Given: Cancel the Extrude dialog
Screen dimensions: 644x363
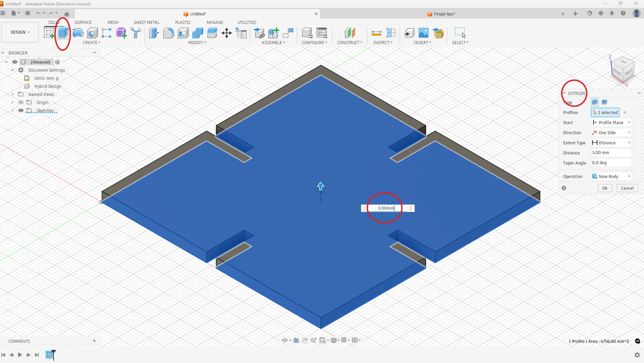Looking at the screenshot, I should (x=627, y=188).
